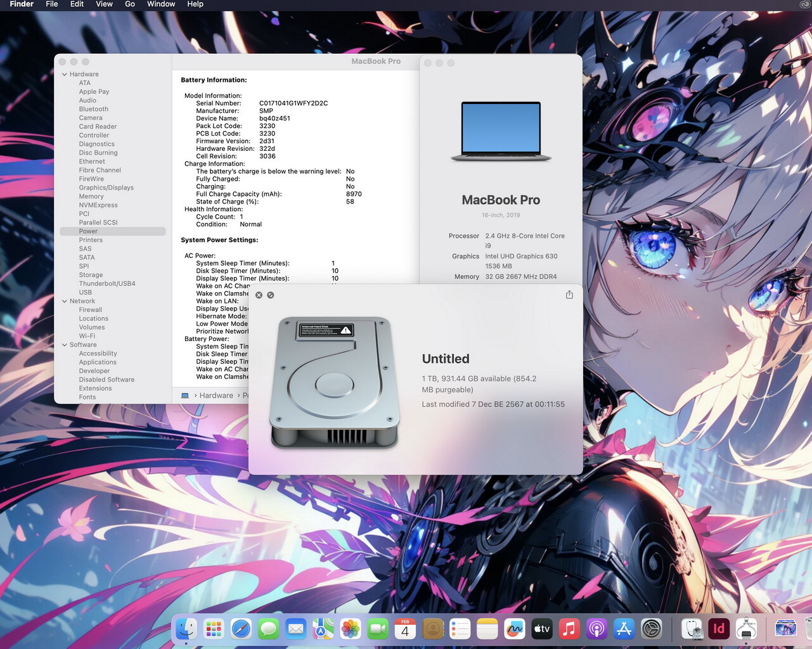812x649 pixels.
Task: Open Messages app in Dock
Action: 269,629
